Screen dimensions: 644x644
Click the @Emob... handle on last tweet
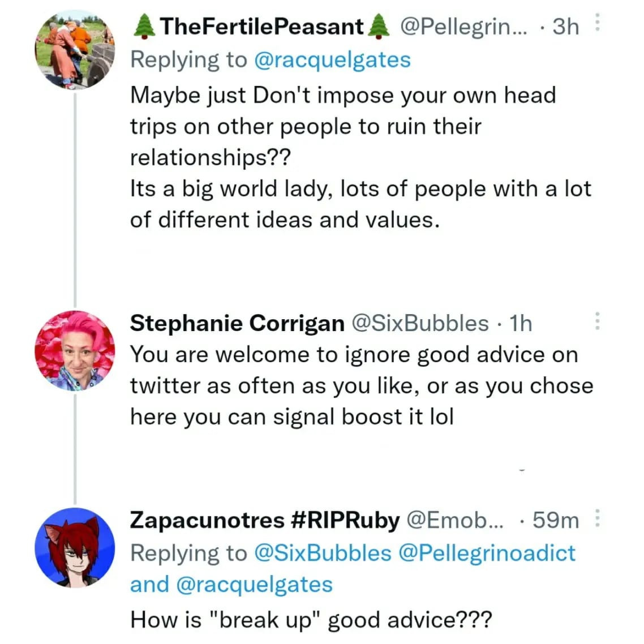(x=454, y=520)
